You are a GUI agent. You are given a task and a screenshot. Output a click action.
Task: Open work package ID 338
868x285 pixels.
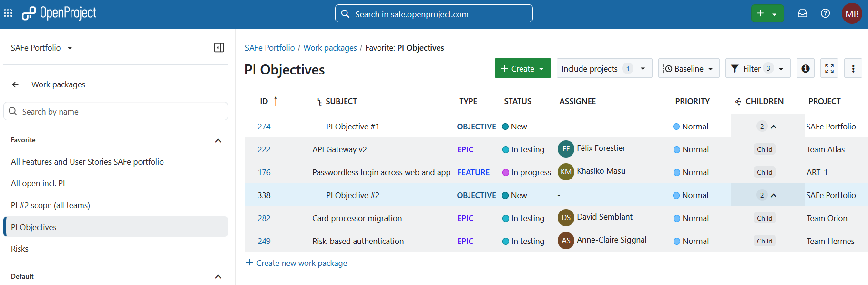coord(264,195)
